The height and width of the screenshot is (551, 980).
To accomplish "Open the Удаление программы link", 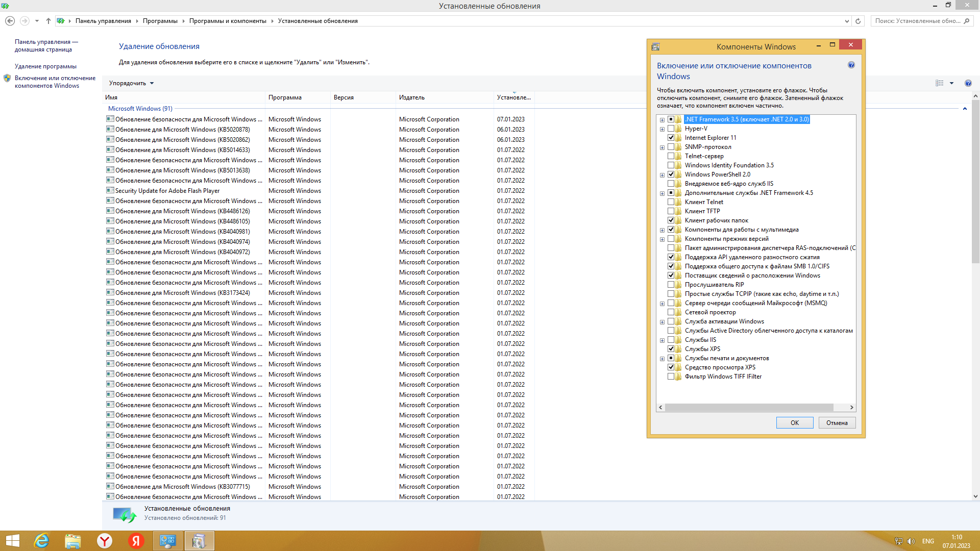I will 45,66.
